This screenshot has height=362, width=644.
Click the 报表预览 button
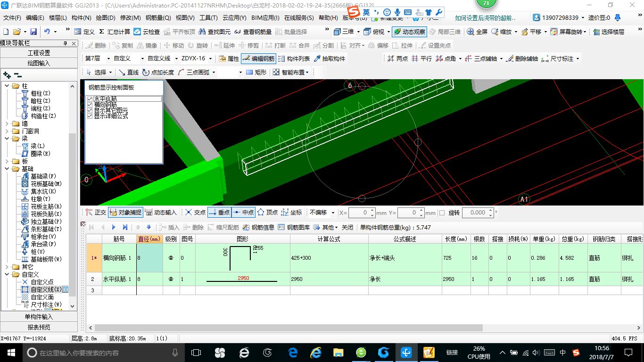(x=39, y=327)
